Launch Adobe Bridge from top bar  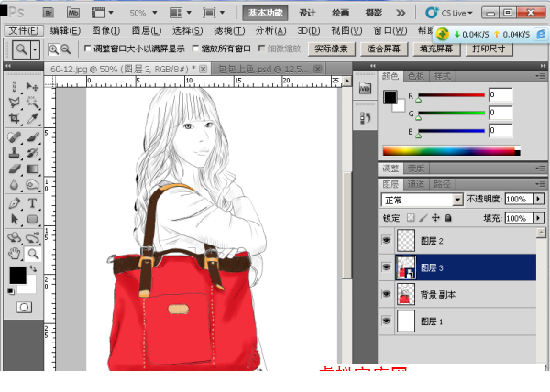click(48, 13)
